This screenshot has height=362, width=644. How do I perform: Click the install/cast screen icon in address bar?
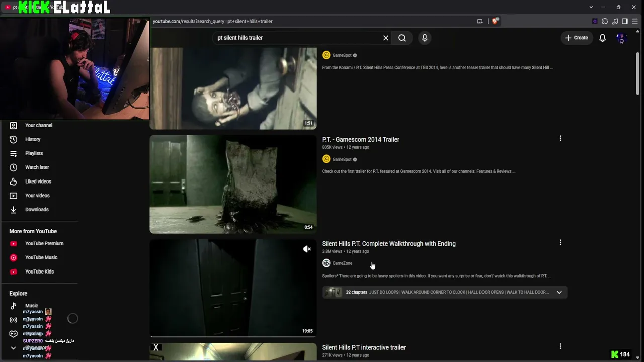pos(480,21)
